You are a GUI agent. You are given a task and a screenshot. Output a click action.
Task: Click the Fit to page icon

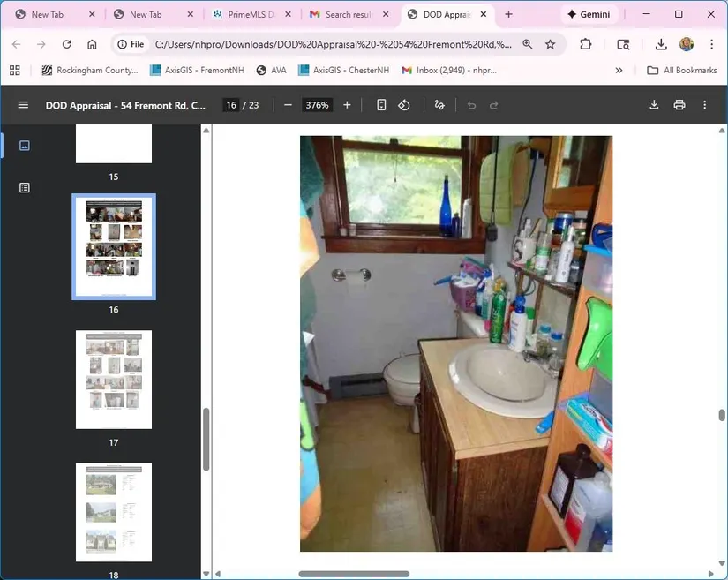click(x=381, y=105)
